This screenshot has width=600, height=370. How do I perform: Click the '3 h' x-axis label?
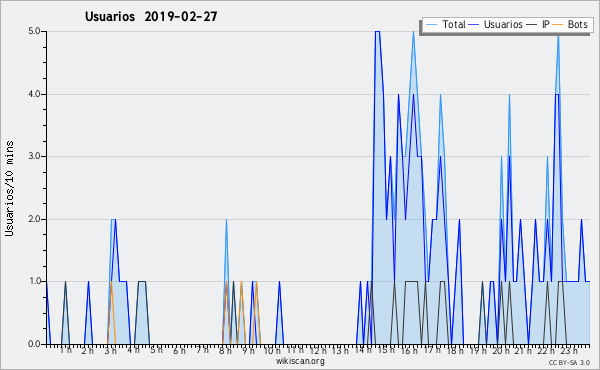point(111,351)
